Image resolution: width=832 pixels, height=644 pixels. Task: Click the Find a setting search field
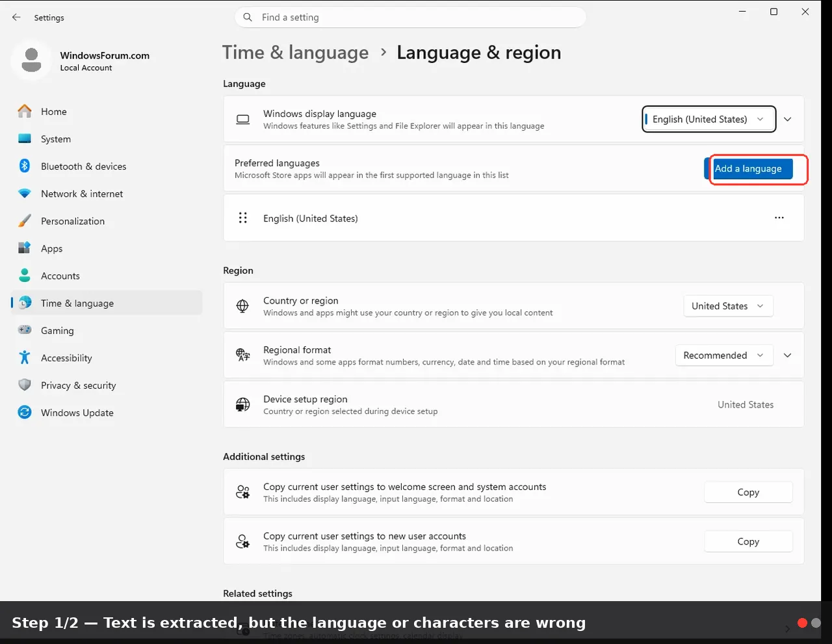click(x=410, y=18)
